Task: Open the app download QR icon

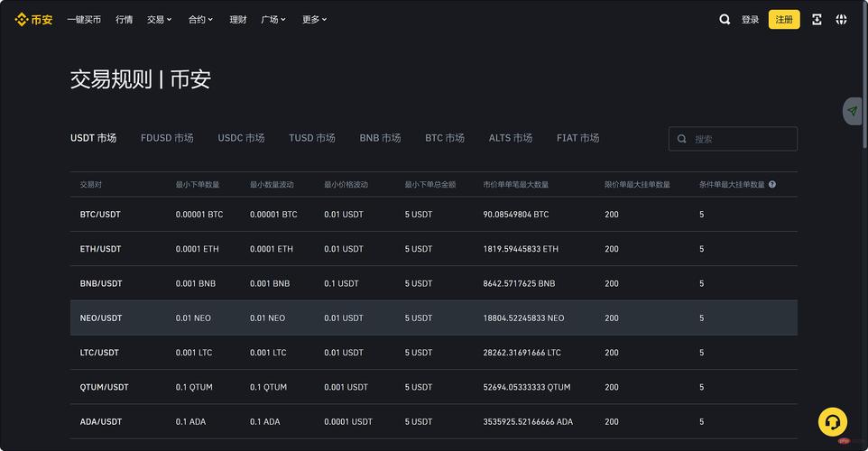Action: pyautogui.click(x=817, y=19)
